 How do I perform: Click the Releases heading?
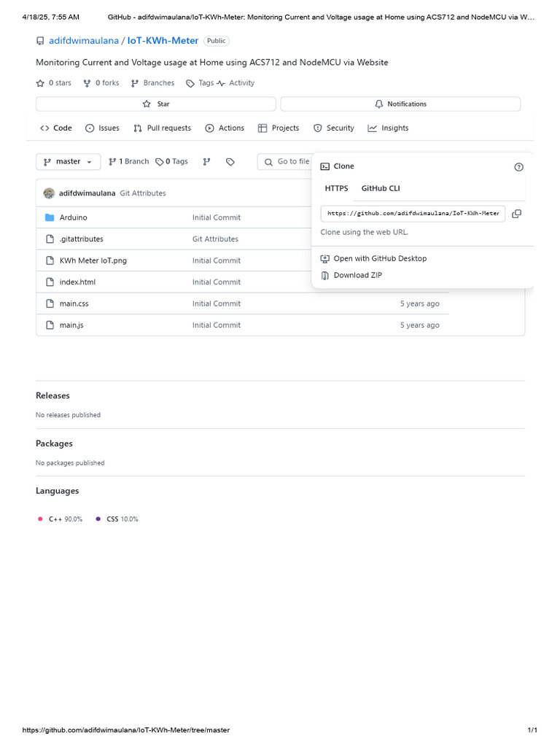(x=52, y=396)
